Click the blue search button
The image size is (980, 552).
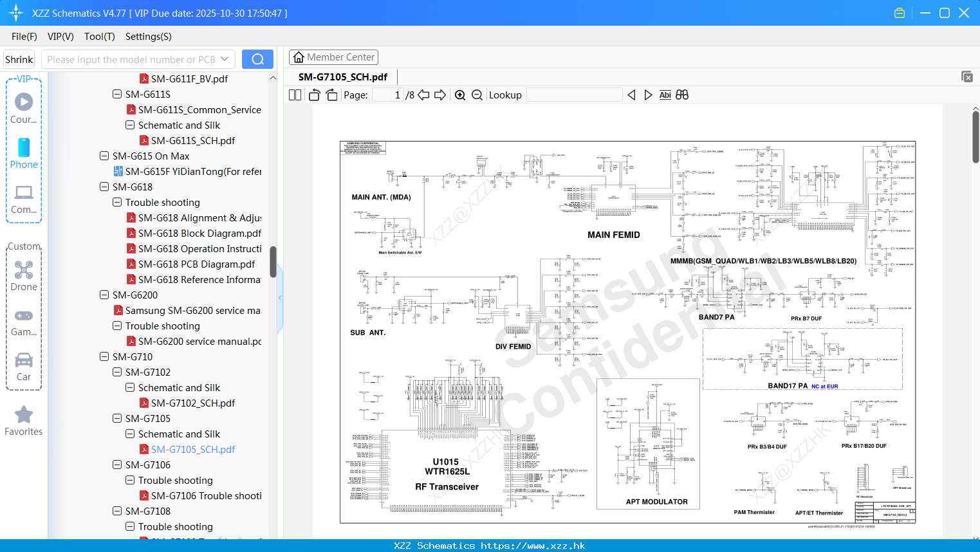257,59
